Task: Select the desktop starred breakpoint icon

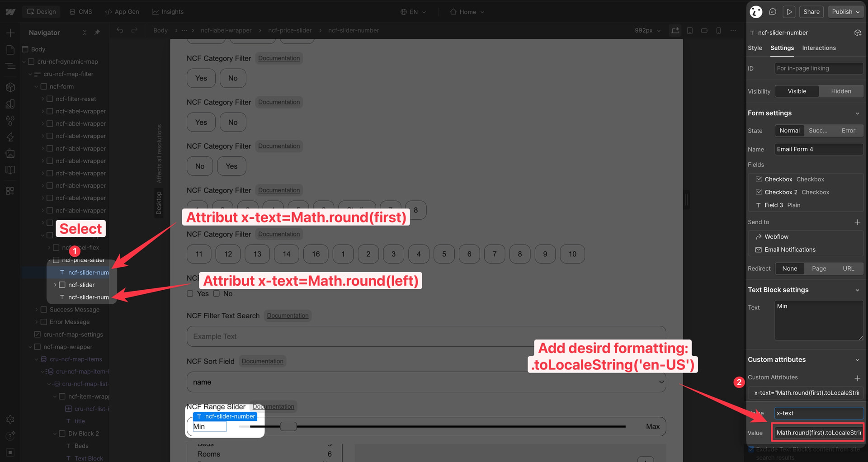Action: pos(675,30)
